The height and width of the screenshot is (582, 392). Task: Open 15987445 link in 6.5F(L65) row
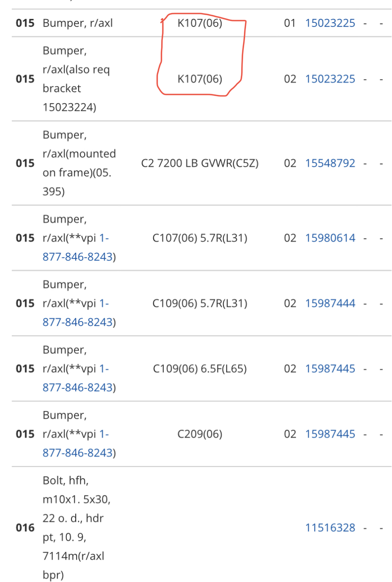[330, 369]
